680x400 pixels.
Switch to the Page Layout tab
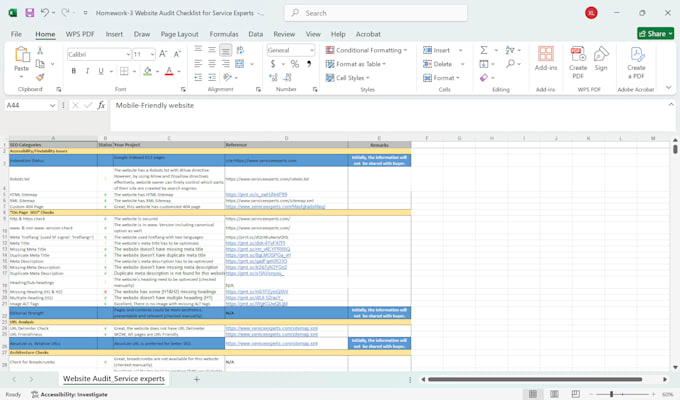point(179,34)
